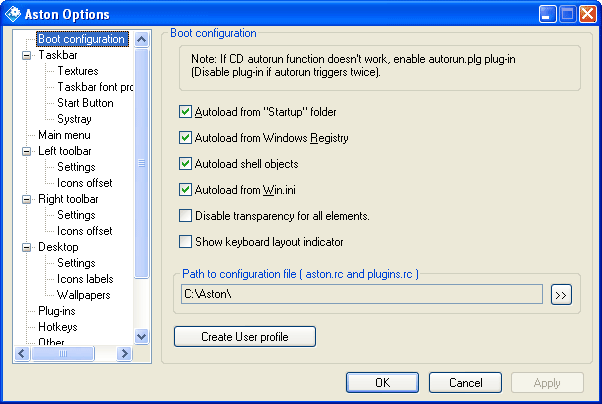602x404 pixels.
Task: Collapse the Left toolbar tree node
Action: [26, 151]
